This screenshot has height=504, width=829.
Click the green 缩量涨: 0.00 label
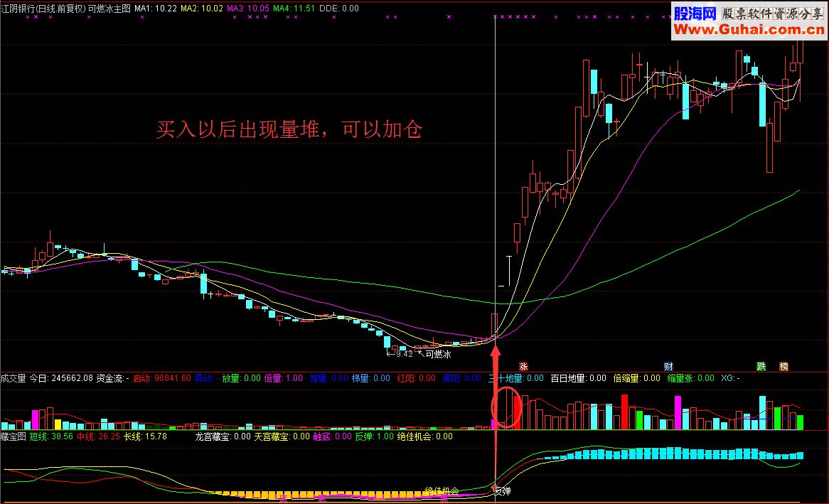point(690,378)
